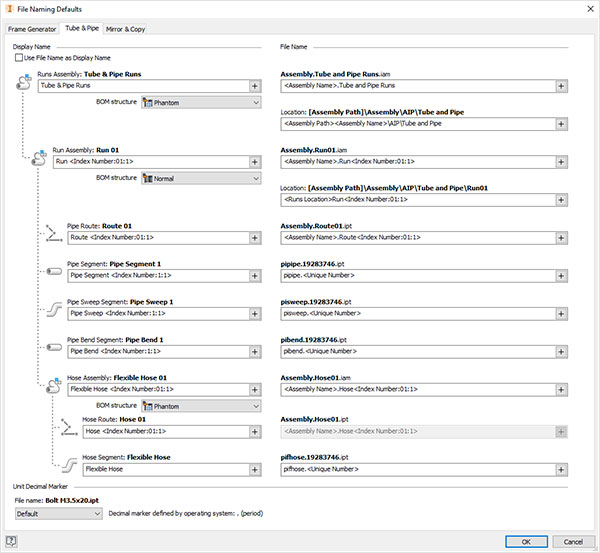Click the Cancel button
This screenshot has height=553, width=600.
pyautogui.click(x=573, y=541)
